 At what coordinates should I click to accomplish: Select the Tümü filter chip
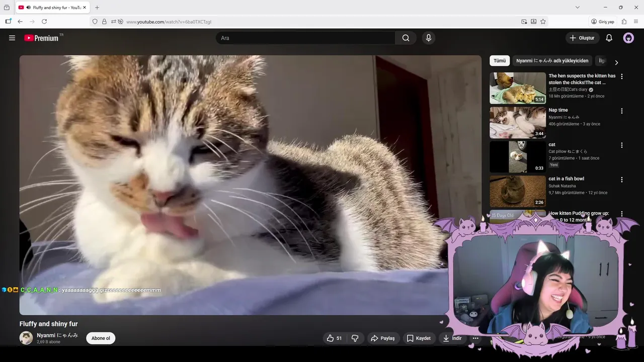click(500, 61)
